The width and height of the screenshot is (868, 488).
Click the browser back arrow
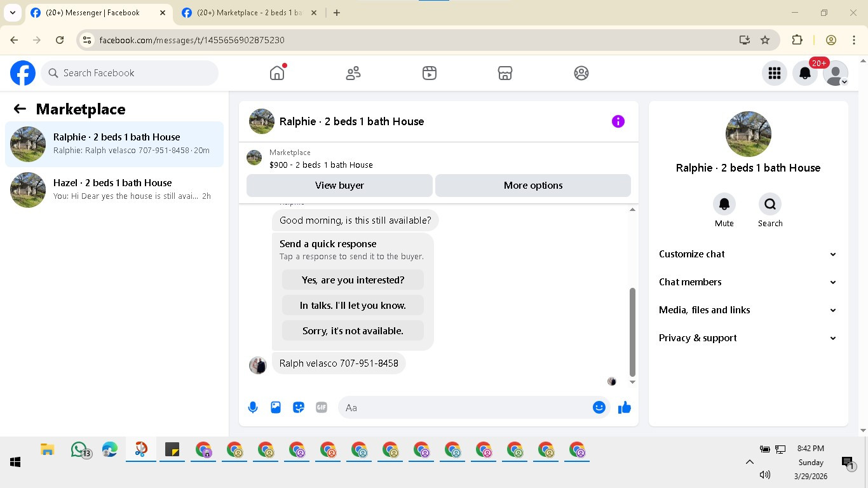point(15,40)
